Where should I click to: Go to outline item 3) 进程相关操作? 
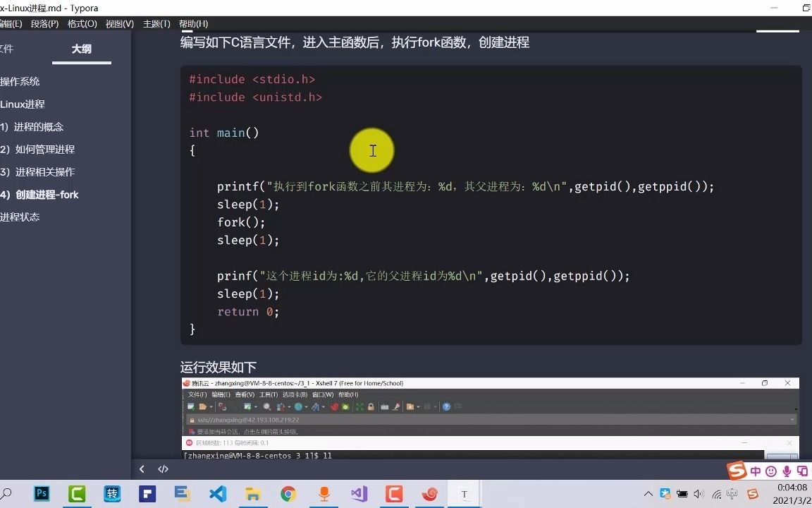click(37, 172)
